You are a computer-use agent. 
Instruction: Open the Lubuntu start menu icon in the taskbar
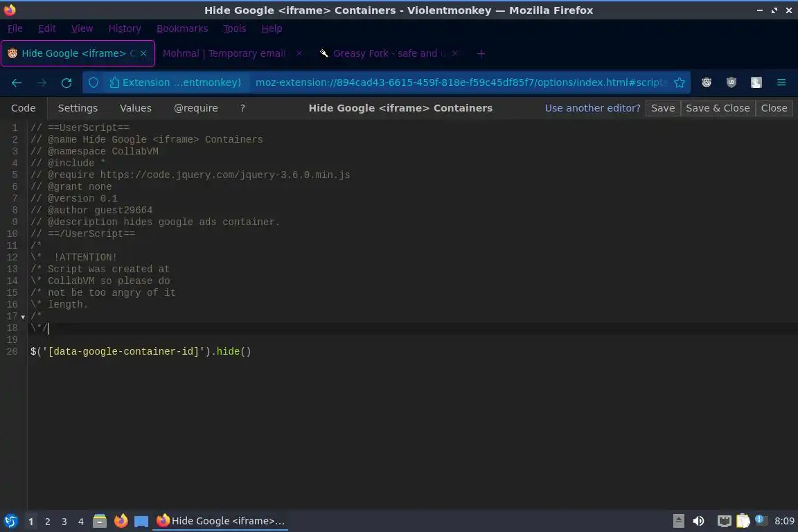(x=10, y=521)
